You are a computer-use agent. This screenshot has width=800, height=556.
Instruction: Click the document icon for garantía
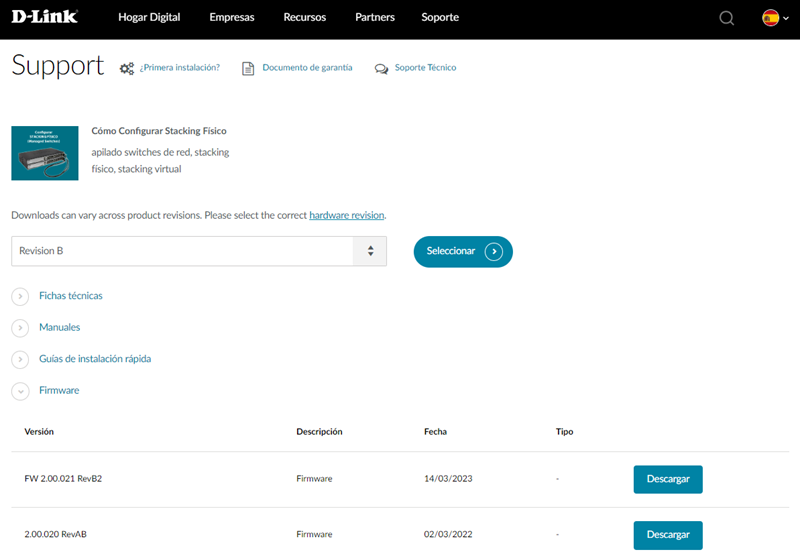pos(248,68)
